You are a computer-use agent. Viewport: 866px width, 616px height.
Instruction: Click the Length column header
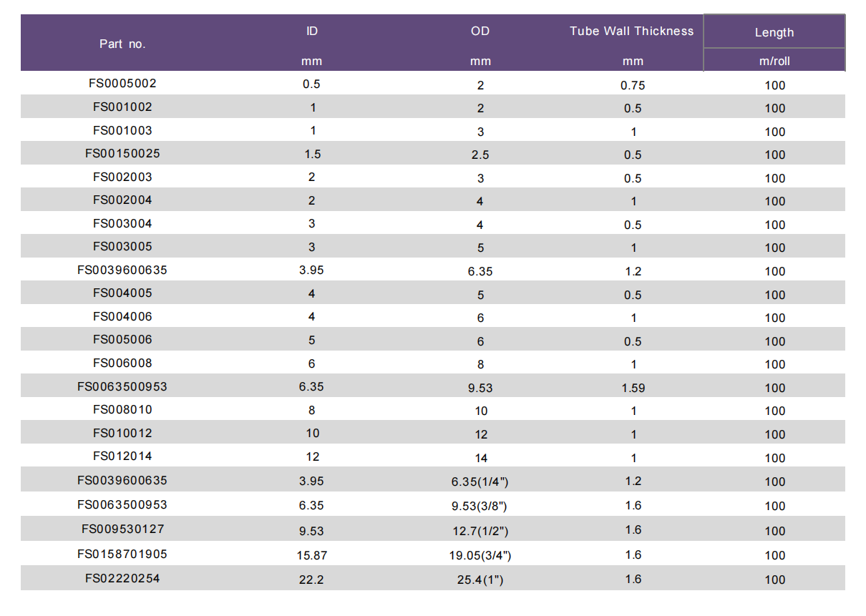pyautogui.click(x=774, y=32)
